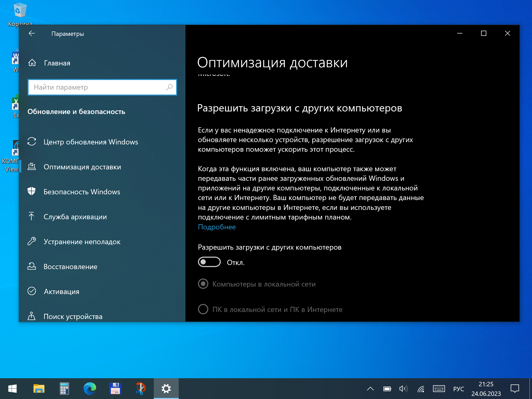Viewport: 532px width, 399px height.
Task: Click the Обновление и безопасность heading
Action: 76,112
